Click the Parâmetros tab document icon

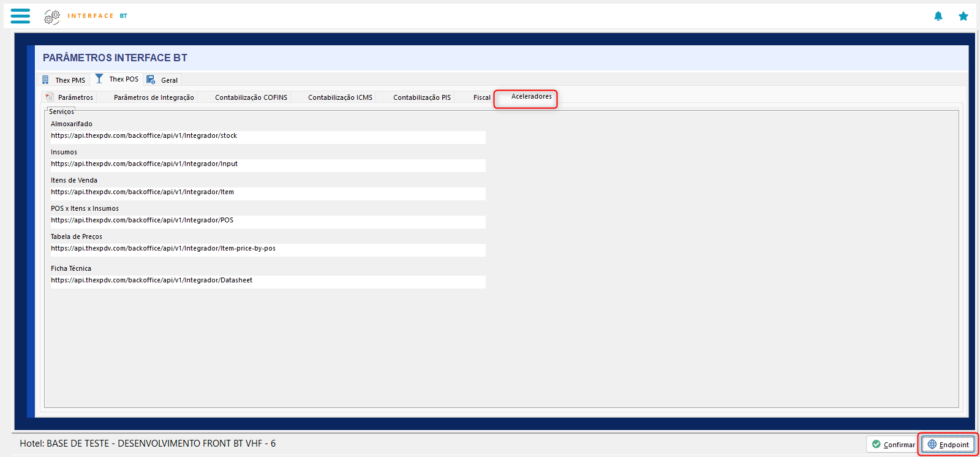point(50,97)
